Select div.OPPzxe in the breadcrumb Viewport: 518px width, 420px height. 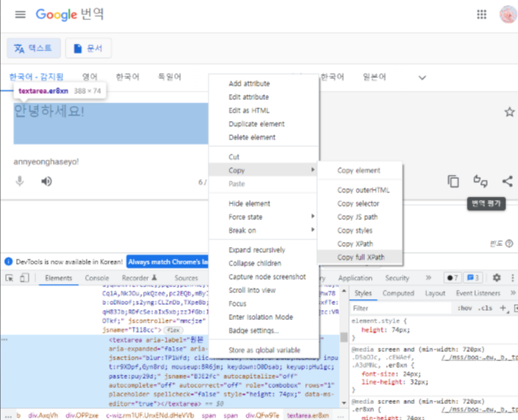(82, 416)
